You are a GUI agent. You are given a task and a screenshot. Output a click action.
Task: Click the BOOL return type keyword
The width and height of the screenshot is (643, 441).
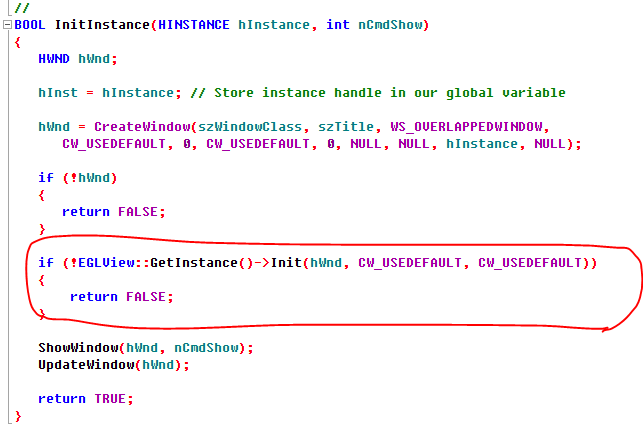pos(30,25)
